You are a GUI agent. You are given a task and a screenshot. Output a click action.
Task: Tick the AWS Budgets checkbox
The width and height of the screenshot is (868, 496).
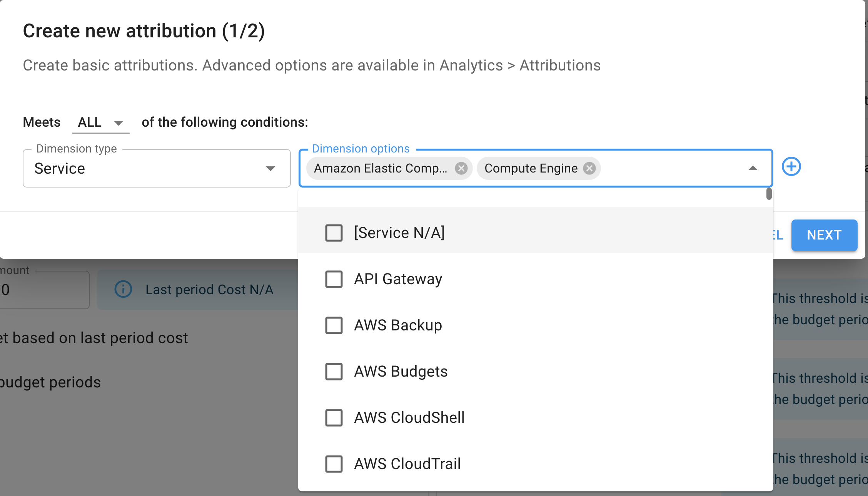tap(334, 372)
